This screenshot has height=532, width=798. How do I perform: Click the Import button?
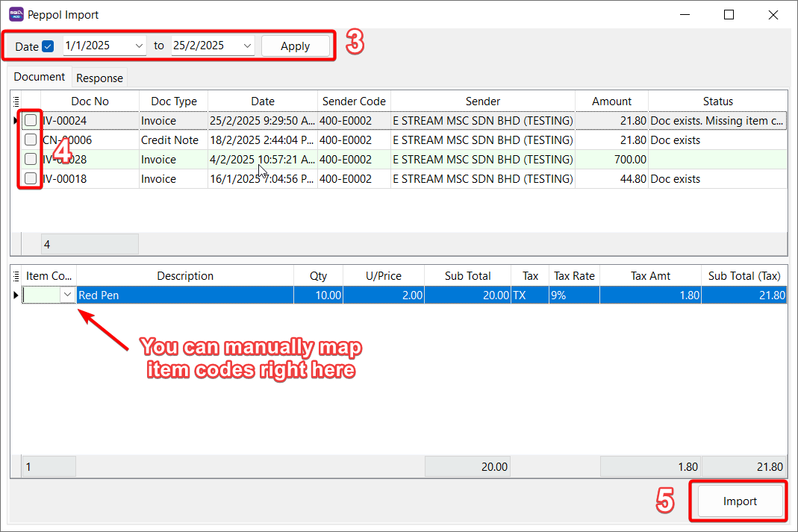click(739, 501)
